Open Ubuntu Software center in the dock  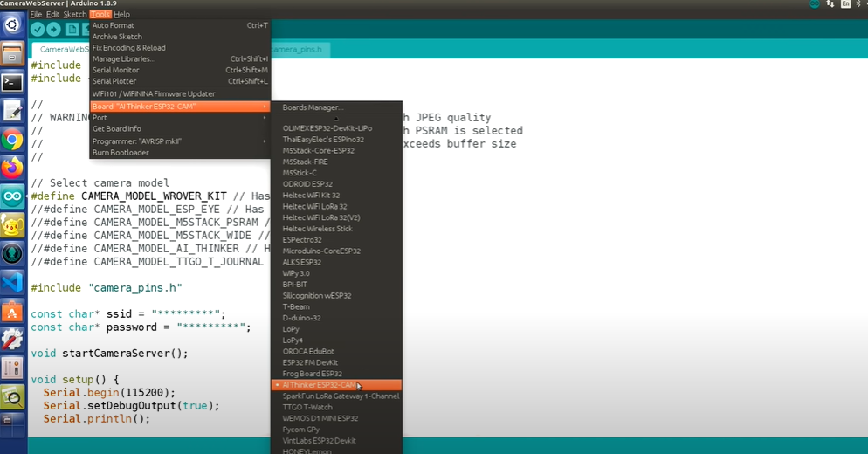12,311
